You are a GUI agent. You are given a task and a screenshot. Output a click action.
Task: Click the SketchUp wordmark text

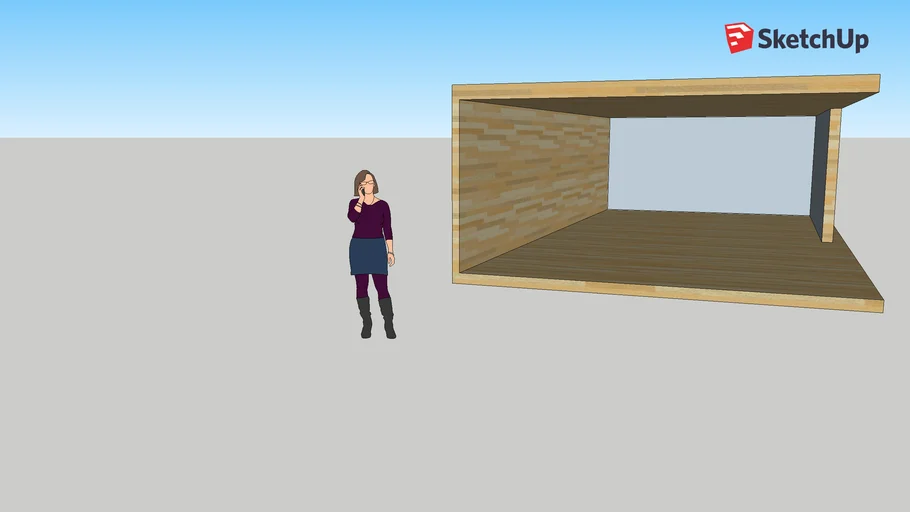[x=812, y=40]
